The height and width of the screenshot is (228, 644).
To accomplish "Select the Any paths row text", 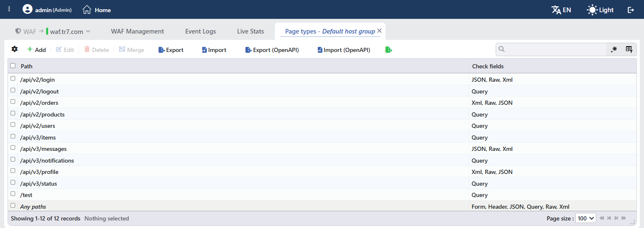I will (x=33, y=207).
